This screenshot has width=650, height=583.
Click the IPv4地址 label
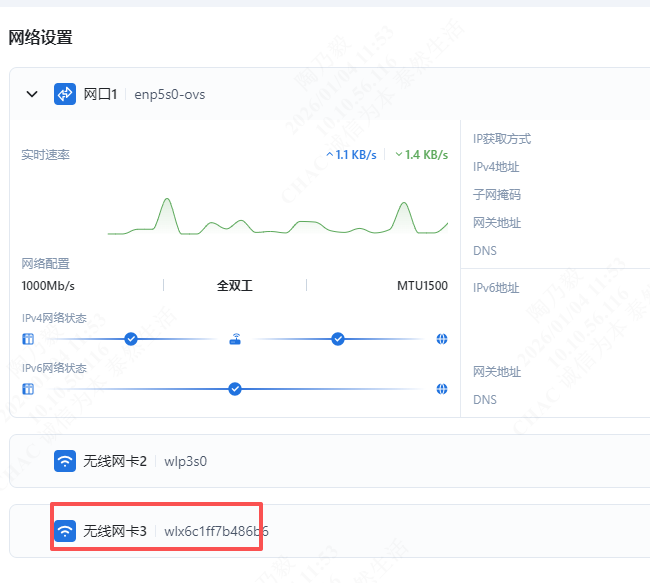tap(496, 167)
